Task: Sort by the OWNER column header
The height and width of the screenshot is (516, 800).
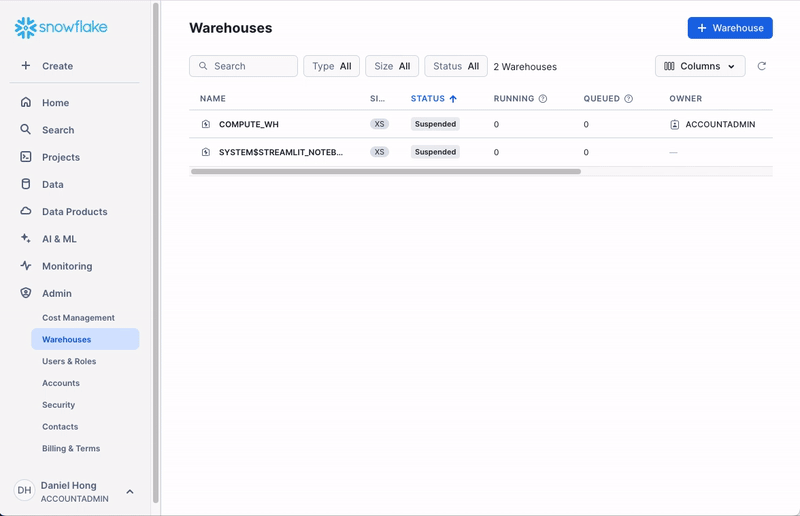Action: click(x=686, y=99)
